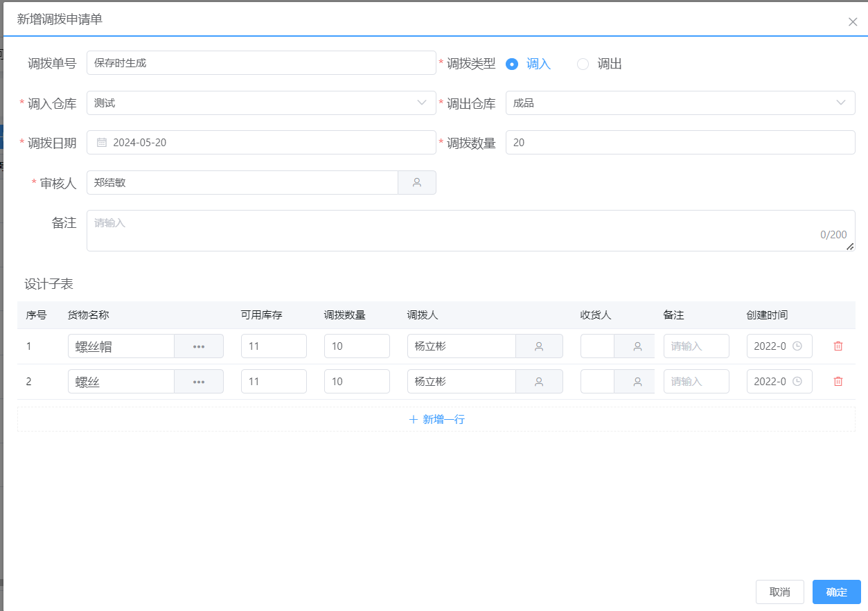Click the ellipsis button for 螺丝帽 row
The height and width of the screenshot is (611, 868).
tap(199, 346)
